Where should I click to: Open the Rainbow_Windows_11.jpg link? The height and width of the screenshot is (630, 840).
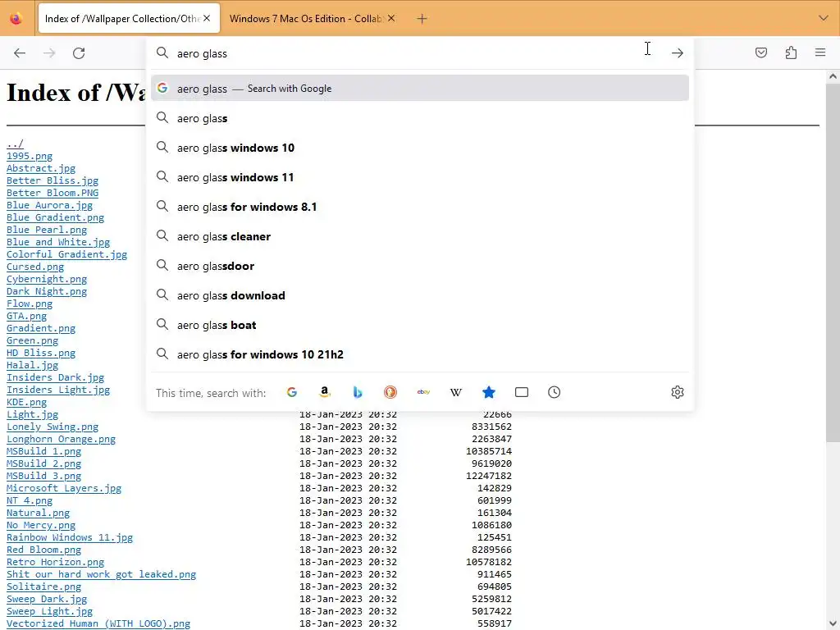click(x=70, y=537)
